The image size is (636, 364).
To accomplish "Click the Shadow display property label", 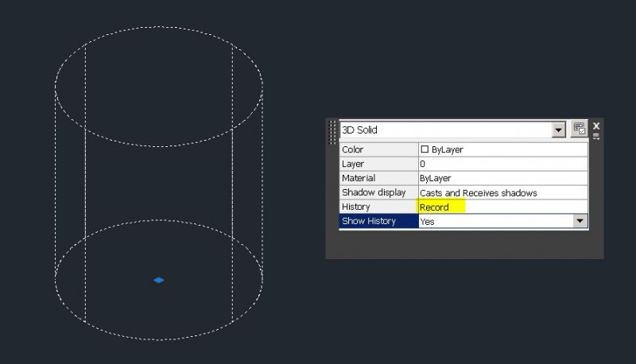I will [x=378, y=192].
